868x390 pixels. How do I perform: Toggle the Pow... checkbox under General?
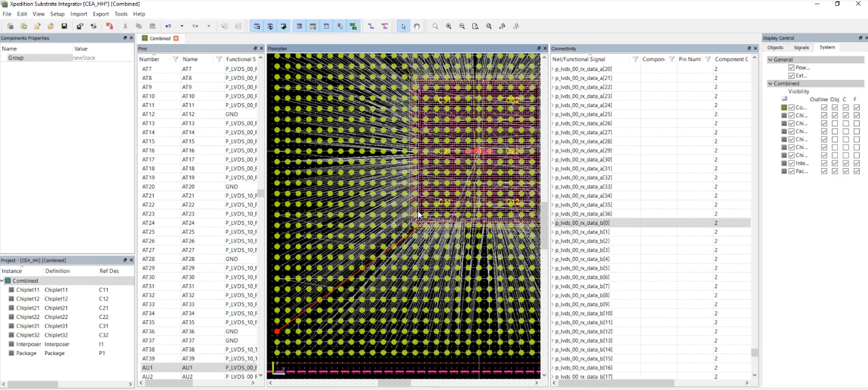tap(791, 67)
